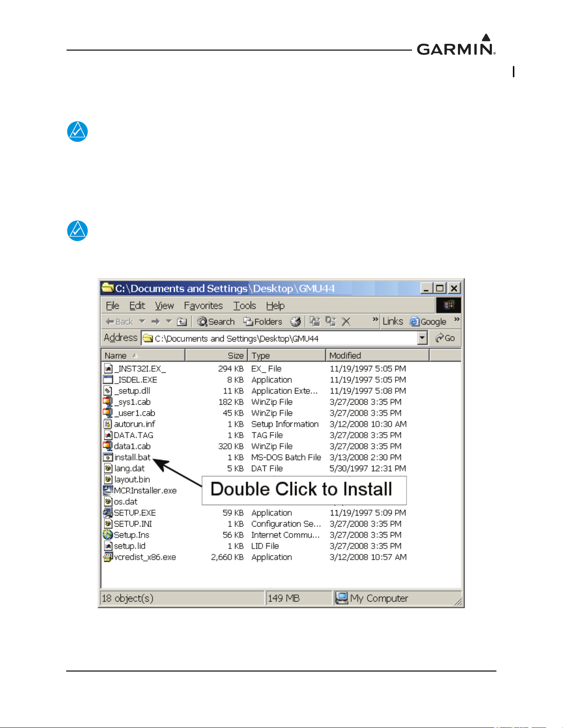Click the MS-DOS Batch File type cell
This screenshot has width=563, height=728.
pos(286,457)
